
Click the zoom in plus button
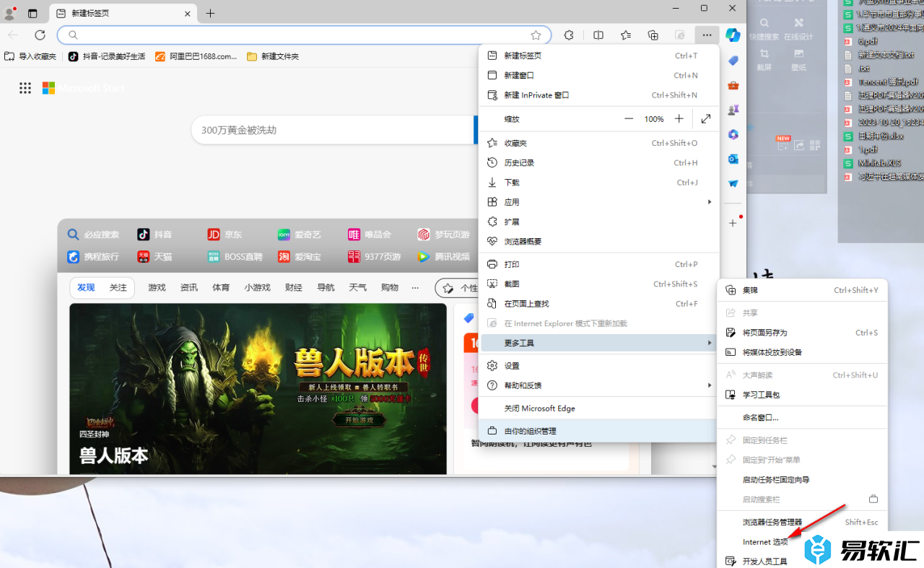pos(679,119)
